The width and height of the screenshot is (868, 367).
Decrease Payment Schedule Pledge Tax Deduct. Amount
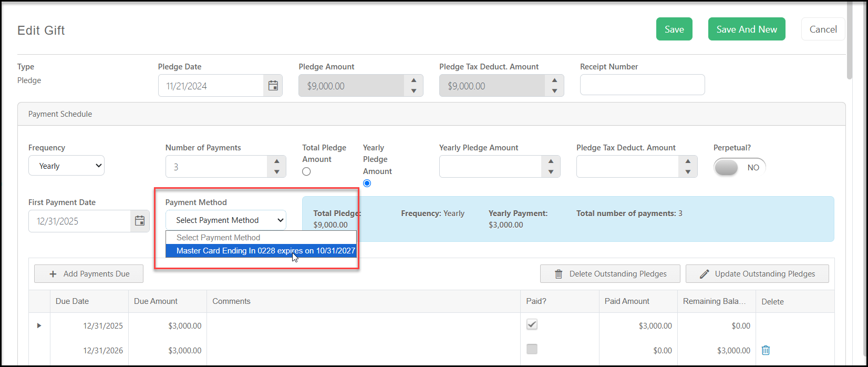point(688,172)
